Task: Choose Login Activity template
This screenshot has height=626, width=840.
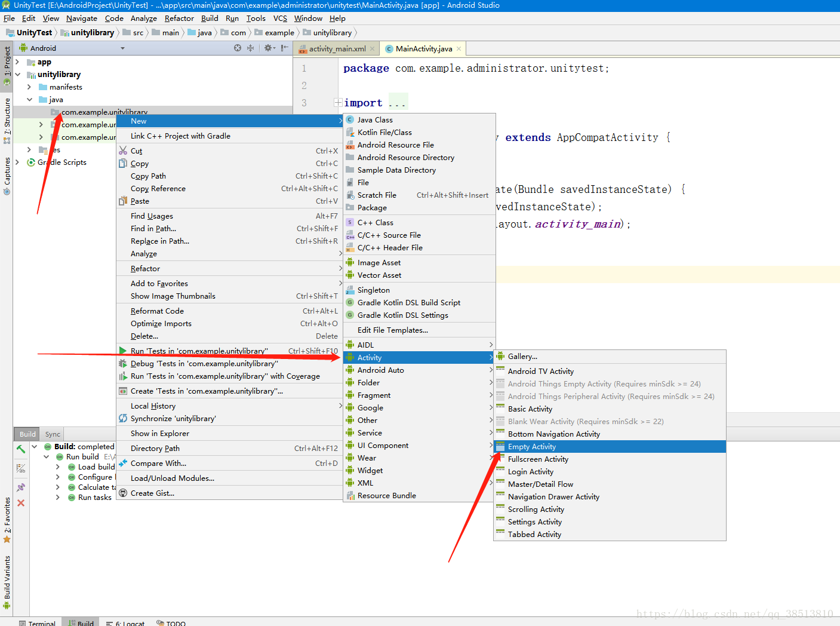Action: (610, 471)
